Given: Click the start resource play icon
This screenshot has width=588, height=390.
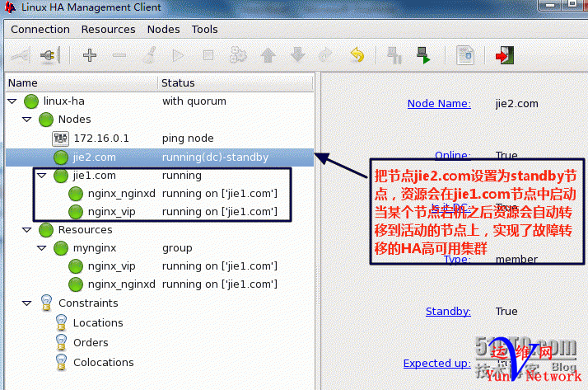Looking at the screenshot, I should coord(178,55).
